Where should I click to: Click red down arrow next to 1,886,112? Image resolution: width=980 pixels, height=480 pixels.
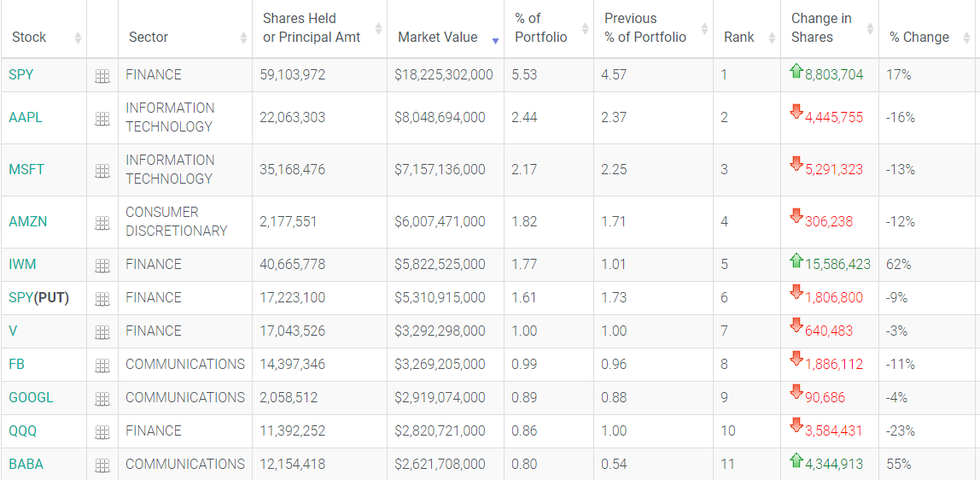pyautogui.click(x=796, y=358)
